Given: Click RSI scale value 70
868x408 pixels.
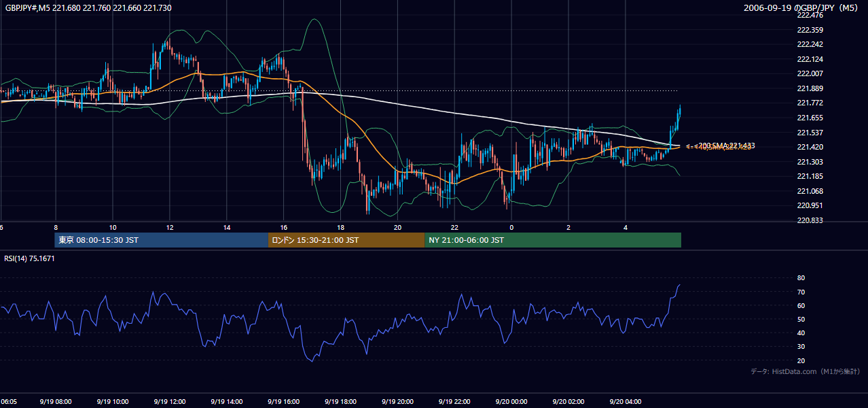Looking at the screenshot, I should point(801,292).
